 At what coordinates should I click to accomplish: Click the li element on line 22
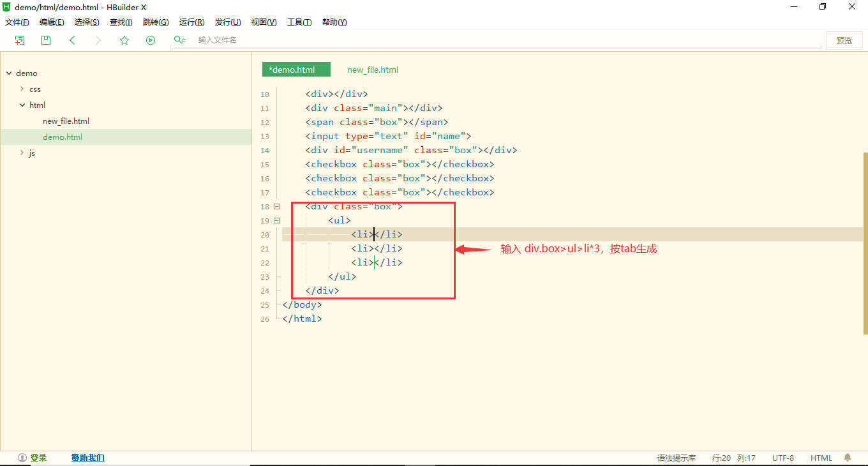tap(377, 262)
